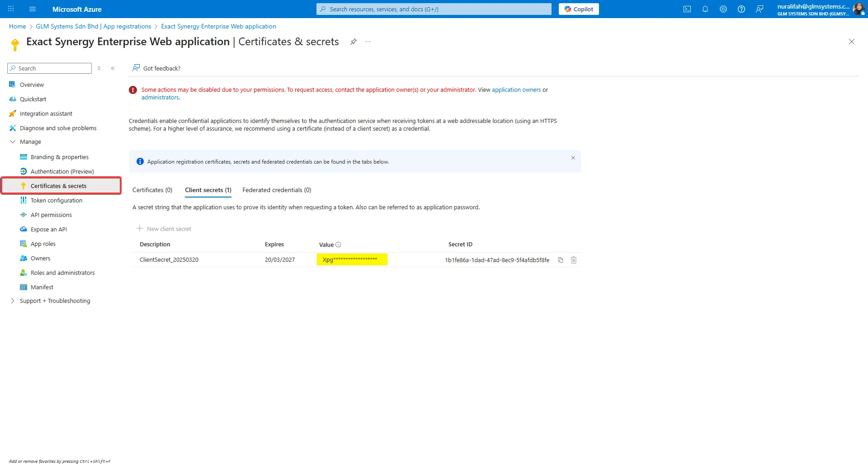Image resolution: width=868 pixels, height=466 pixels.
Task: Switch to the Certificates (0) tab
Action: tap(152, 190)
